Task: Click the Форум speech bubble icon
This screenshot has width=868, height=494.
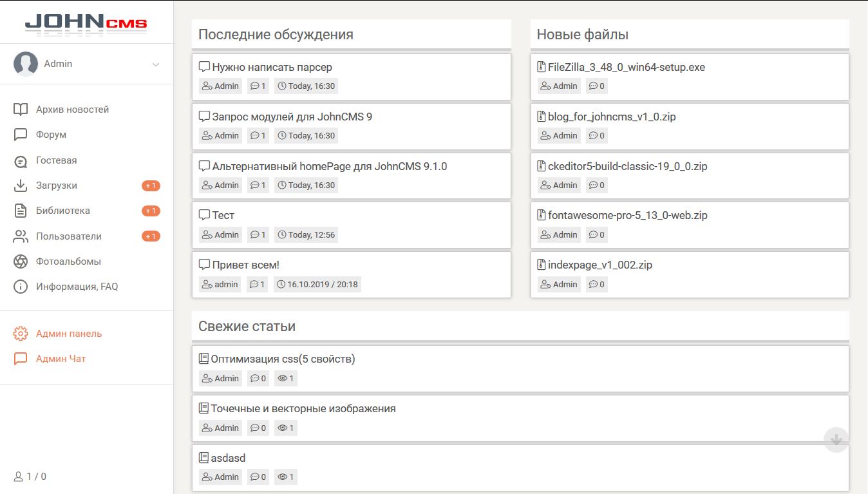Action: coord(21,135)
